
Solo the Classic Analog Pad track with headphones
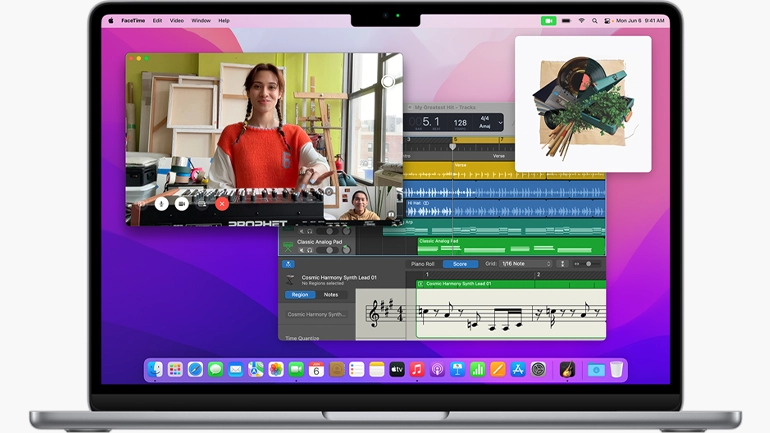tap(310, 250)
